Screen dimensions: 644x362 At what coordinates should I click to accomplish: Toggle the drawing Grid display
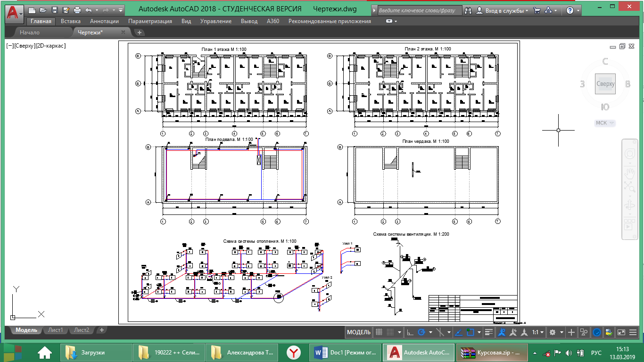click(x=379, y=332)
